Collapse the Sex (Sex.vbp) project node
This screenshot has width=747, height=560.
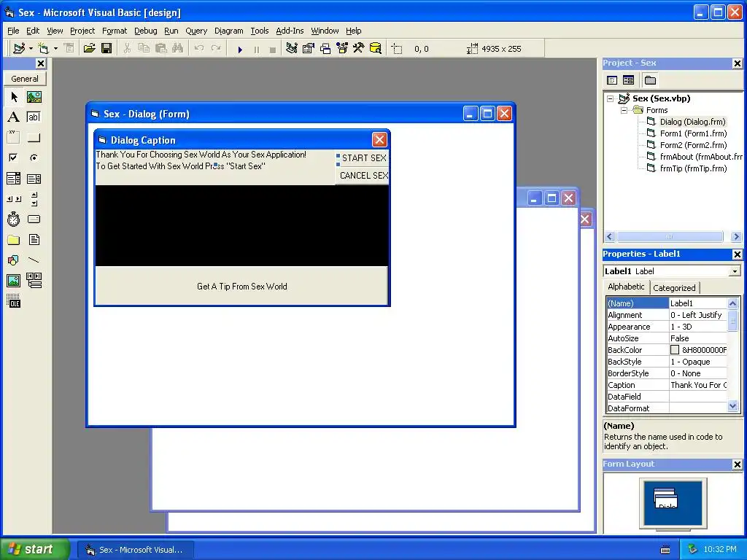pyautogui.click(x=611, y=98)
